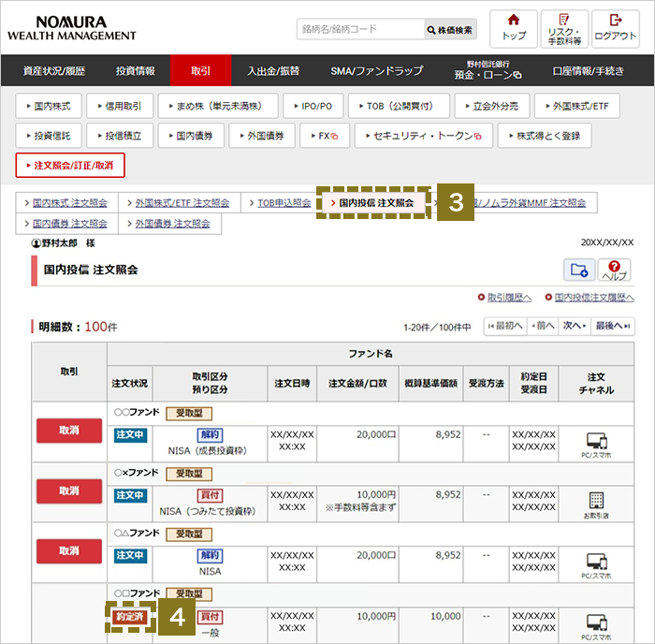Select the 取引 menu tab
The image size is (655, 644).
coord(200,70)
